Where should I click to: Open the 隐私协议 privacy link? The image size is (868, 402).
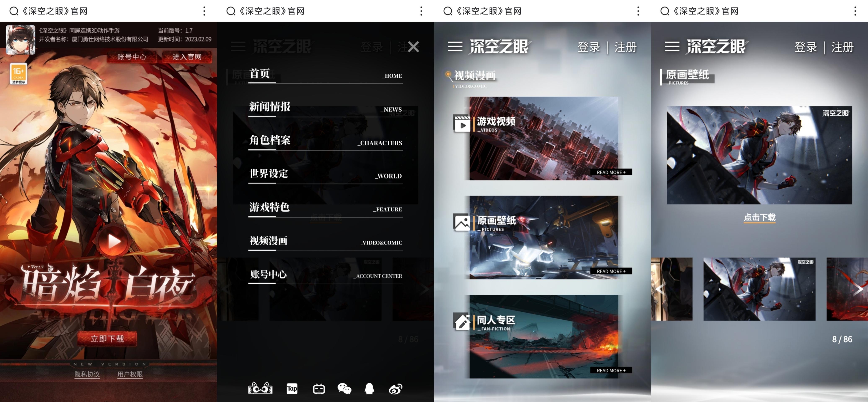[x=87, y=374]
